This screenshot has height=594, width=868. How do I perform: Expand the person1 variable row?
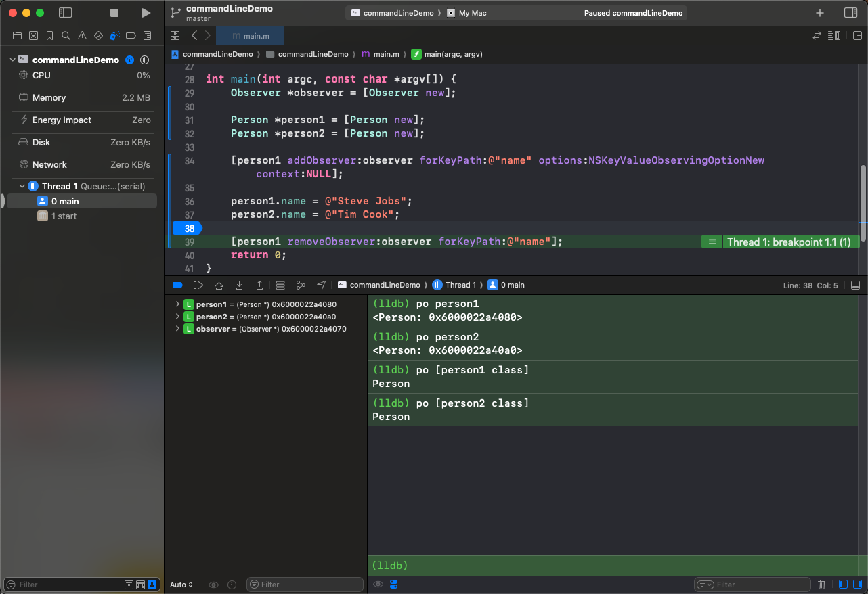pyautogui.click(x=178, y=304)
